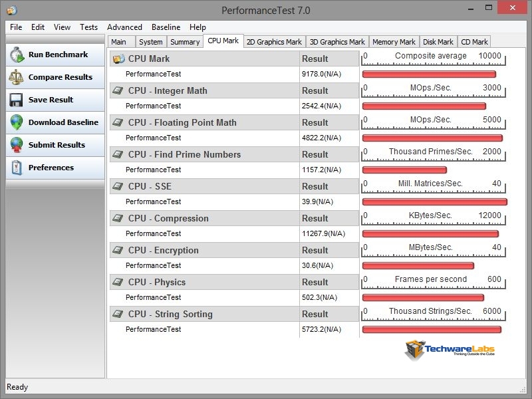This screenshot has width=532, height=399.
Task: Click the Submit Results label
Action: pos(57,145)
